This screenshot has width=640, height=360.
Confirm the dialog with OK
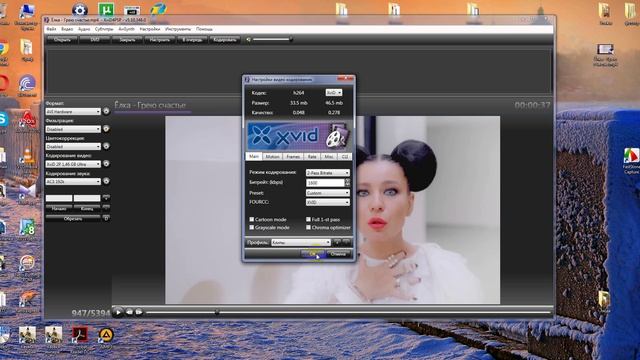coord(313,254)
